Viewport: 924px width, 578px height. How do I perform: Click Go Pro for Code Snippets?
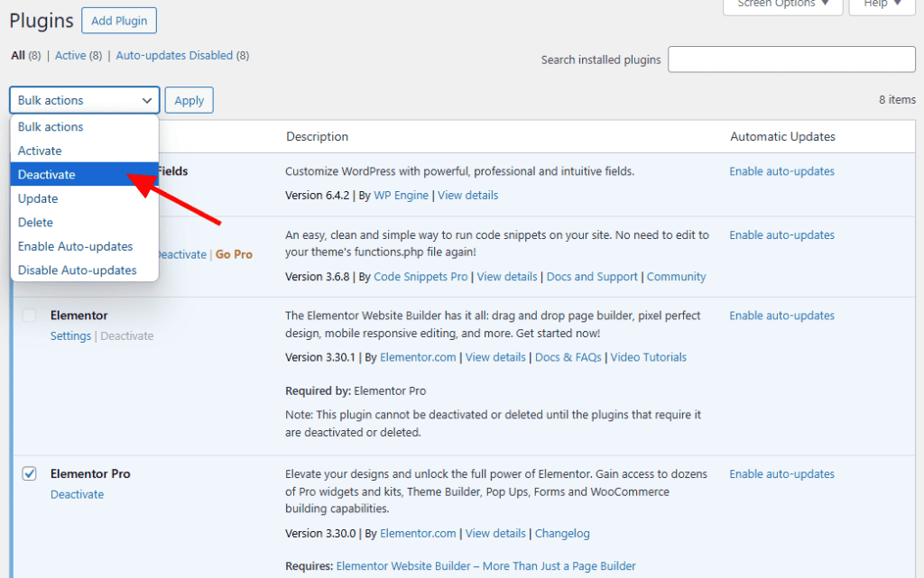[x=234, y=254]
